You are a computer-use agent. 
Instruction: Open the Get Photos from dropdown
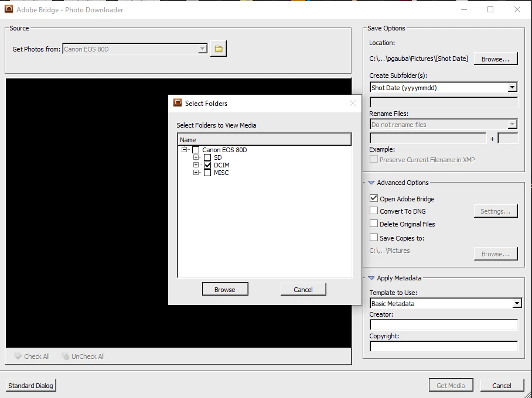[202, 49]
